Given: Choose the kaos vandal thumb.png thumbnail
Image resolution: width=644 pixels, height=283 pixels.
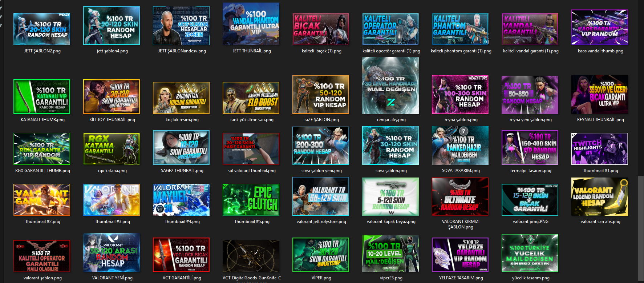Looking at the screenshot, I should [x=600, y=27].
